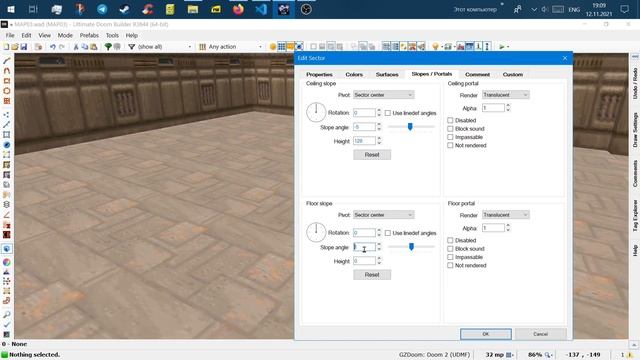Open the Floor slope Pivot dropdown

(x=384, y=215)
